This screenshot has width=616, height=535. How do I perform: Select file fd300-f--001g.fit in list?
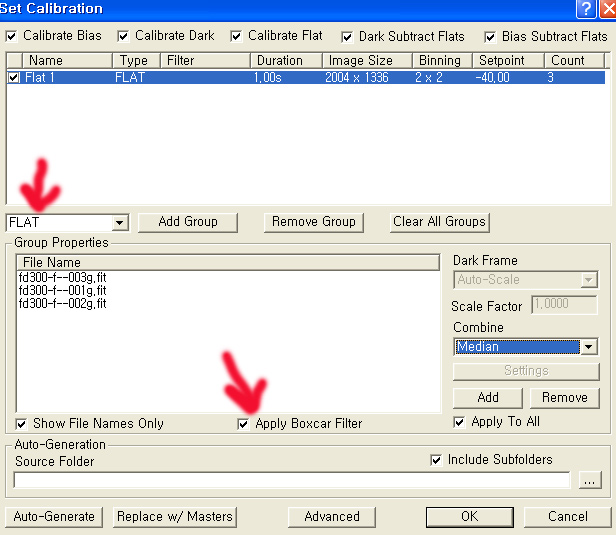[x=62, y=290]
